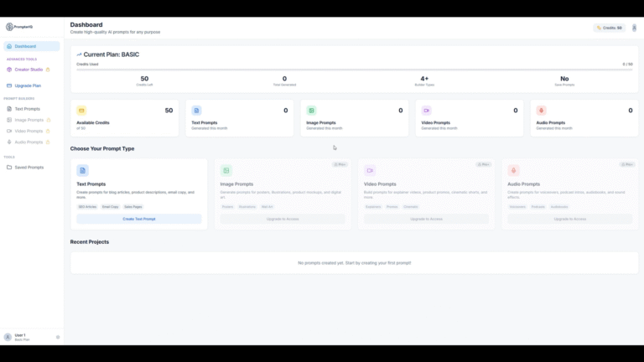Select Image Prompts in sidebar
644x362 pixels.
(x=29, y=120)
